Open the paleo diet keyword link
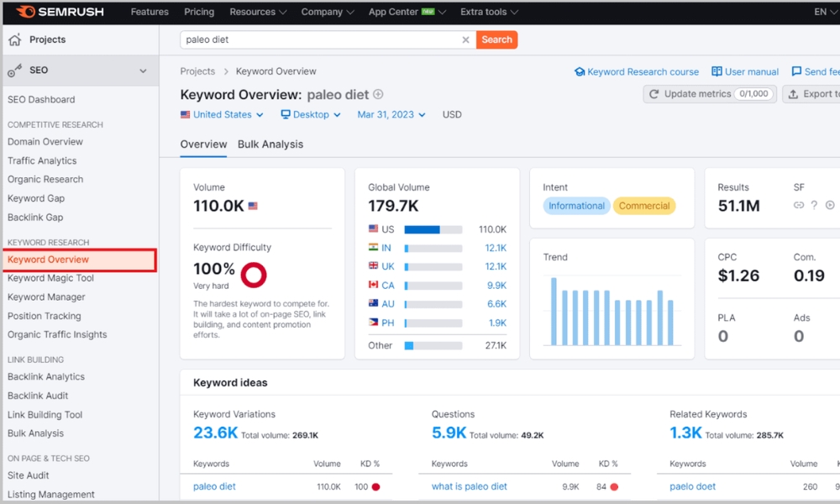The image size is (840, 504). (x=214, y=486)
